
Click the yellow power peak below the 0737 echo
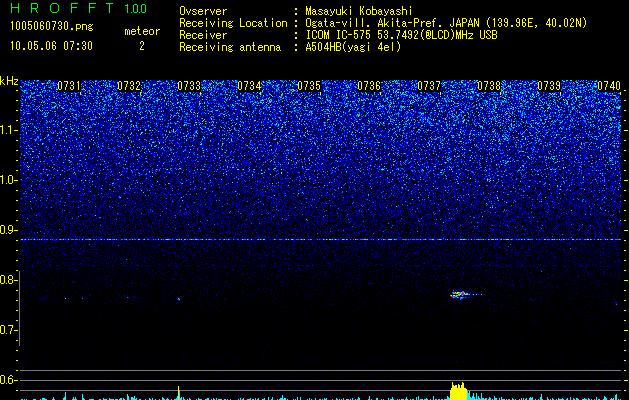459,391
